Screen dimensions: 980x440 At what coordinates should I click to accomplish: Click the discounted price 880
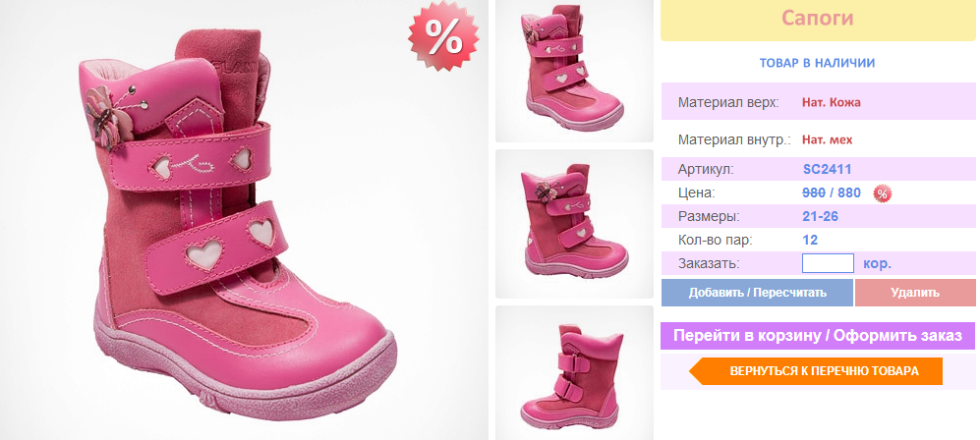(848, 192)
